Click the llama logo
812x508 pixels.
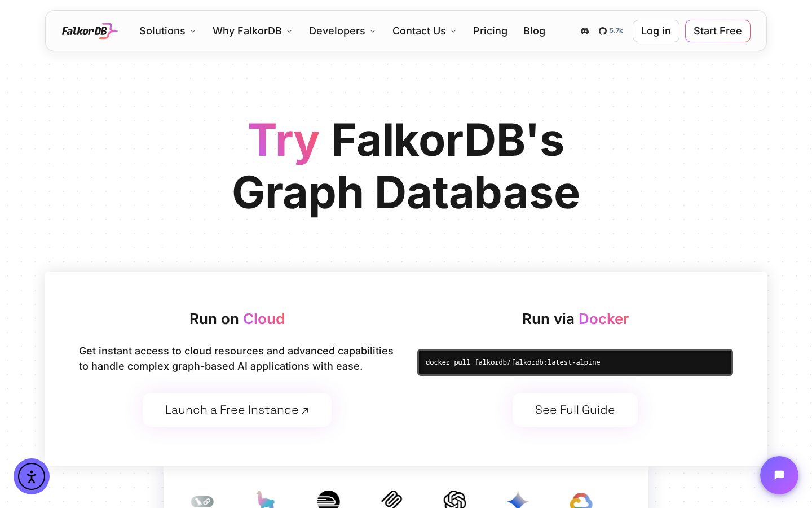point(265,500)
